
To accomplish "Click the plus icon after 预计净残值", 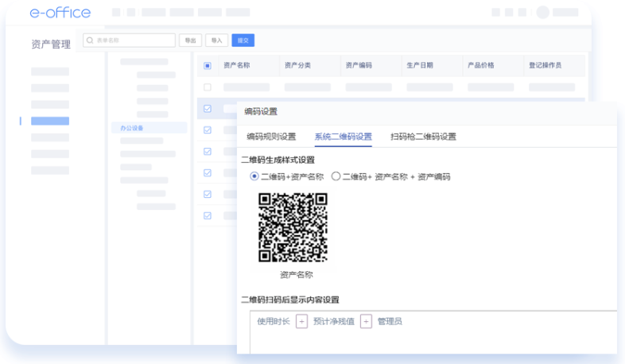I will (x=366, y=321).
